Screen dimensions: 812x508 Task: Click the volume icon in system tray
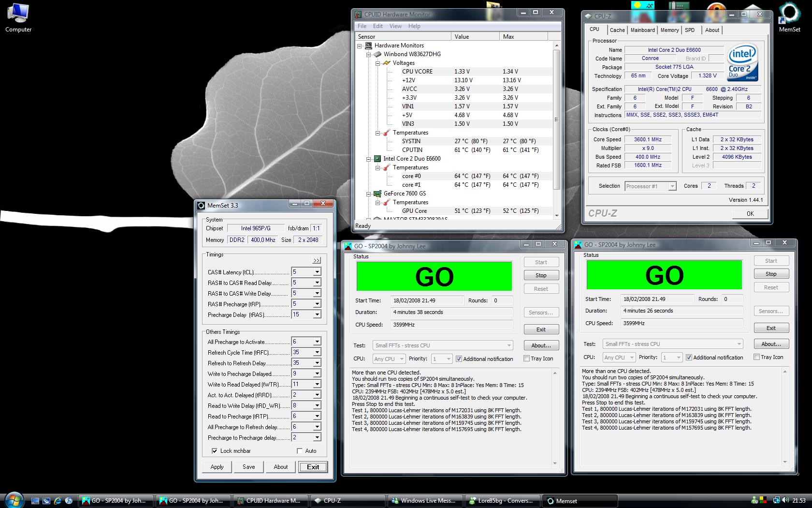pyautogui.click(x=785, y=501)
